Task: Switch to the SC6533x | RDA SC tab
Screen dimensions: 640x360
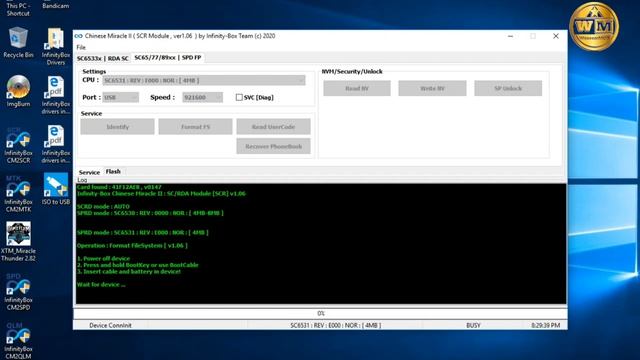Action: [102, 58]
